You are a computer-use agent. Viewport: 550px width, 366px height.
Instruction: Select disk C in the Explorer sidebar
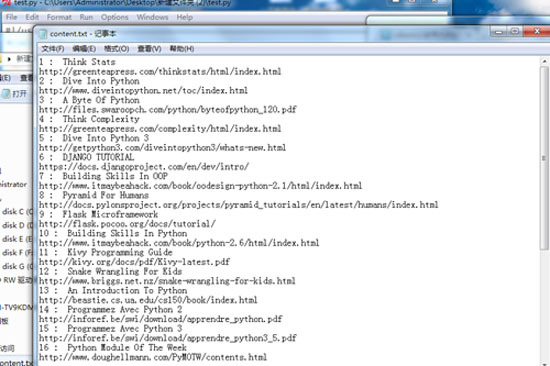click(18, 212)
